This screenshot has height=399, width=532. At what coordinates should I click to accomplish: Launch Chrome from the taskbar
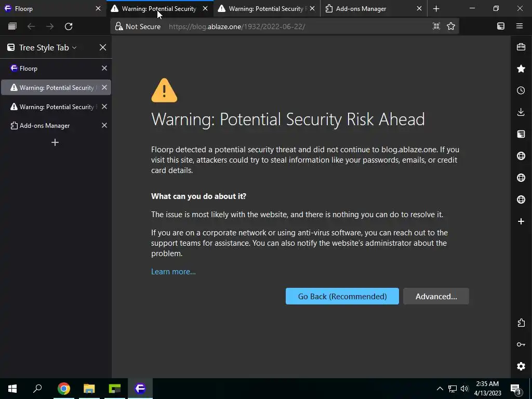click(64, 388)
